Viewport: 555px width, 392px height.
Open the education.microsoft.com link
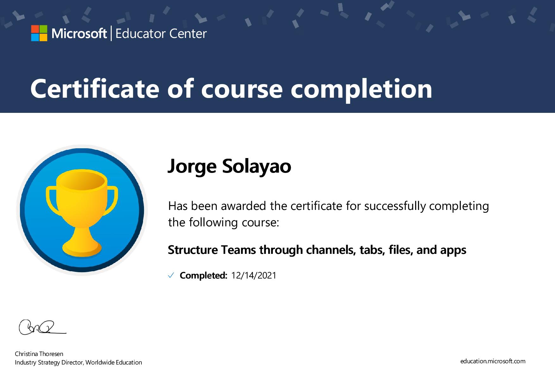493,361
